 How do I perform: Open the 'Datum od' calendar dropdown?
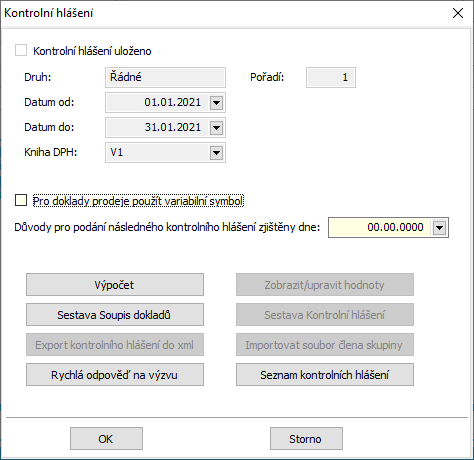pos(216,103)
